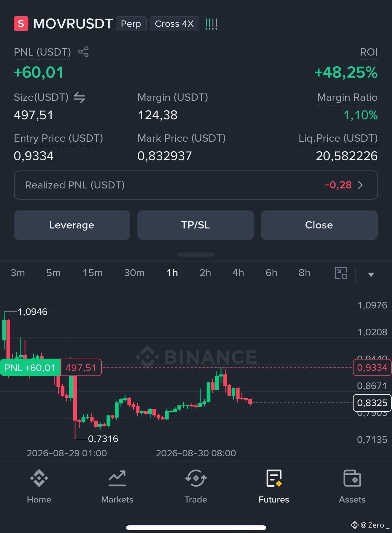This screenshot has width=392, height=533.
Task: Open the Home icon in bottom bar
Action: 39,478
